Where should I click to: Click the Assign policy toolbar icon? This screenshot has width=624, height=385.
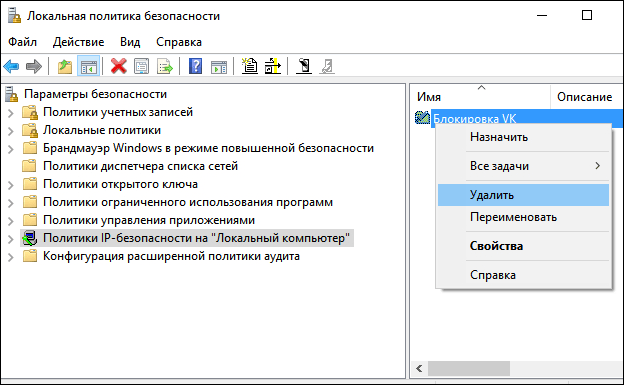pyautogui.click(x=304, y=66)
